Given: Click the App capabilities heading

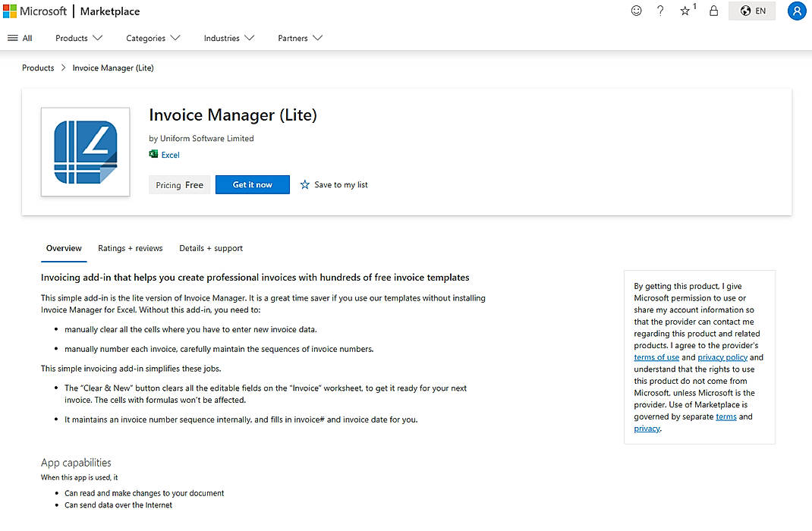Looking at the screenshot, I should 76,463.
